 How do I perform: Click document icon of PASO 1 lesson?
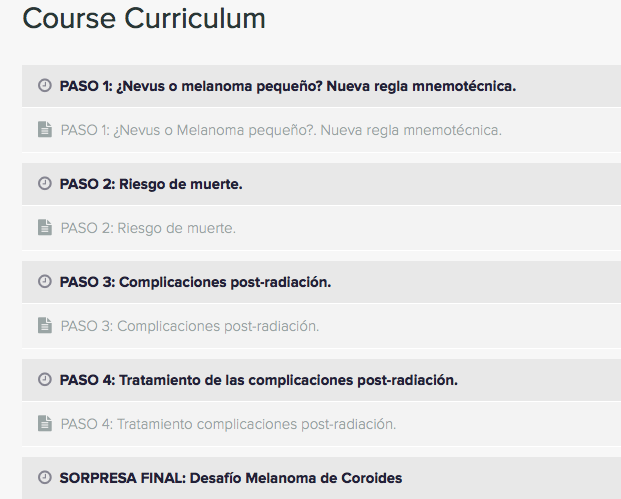coord(45,130)
